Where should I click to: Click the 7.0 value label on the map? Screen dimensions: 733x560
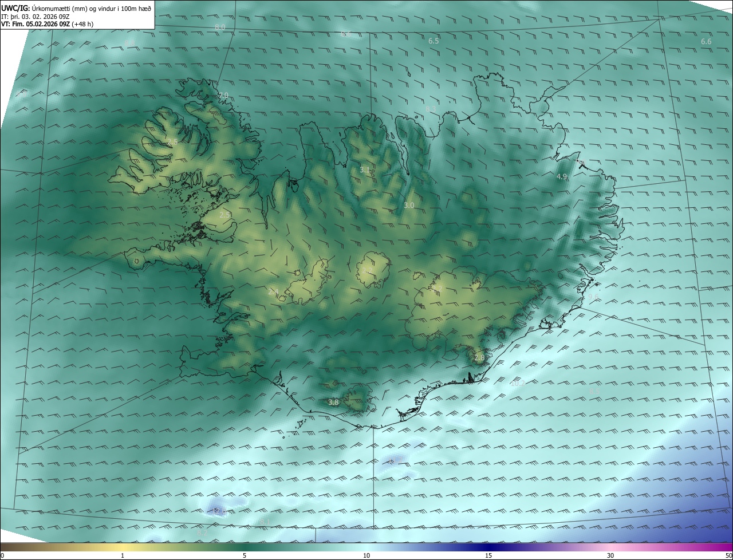pos(223,95)
